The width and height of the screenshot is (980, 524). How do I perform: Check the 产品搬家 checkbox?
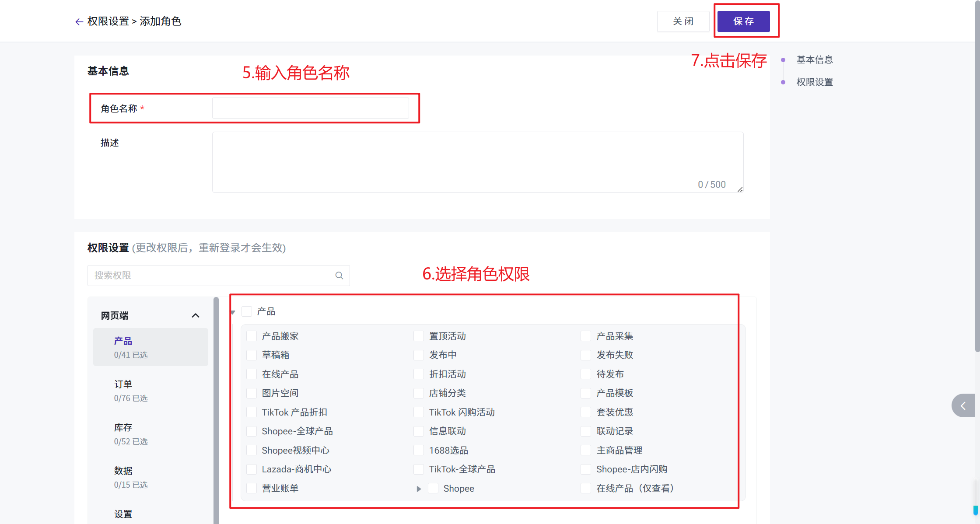[x=252, y=336]
